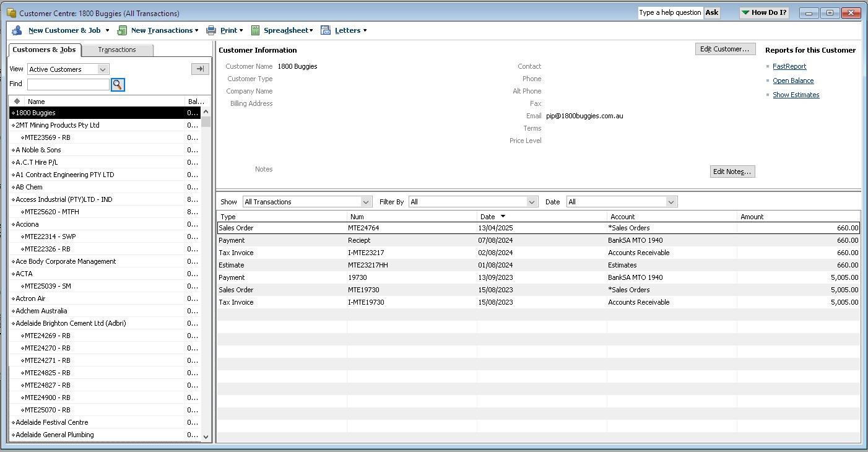Sort customer list by Name column header
This screenshot has height=452, width=868.
point(105,102)
